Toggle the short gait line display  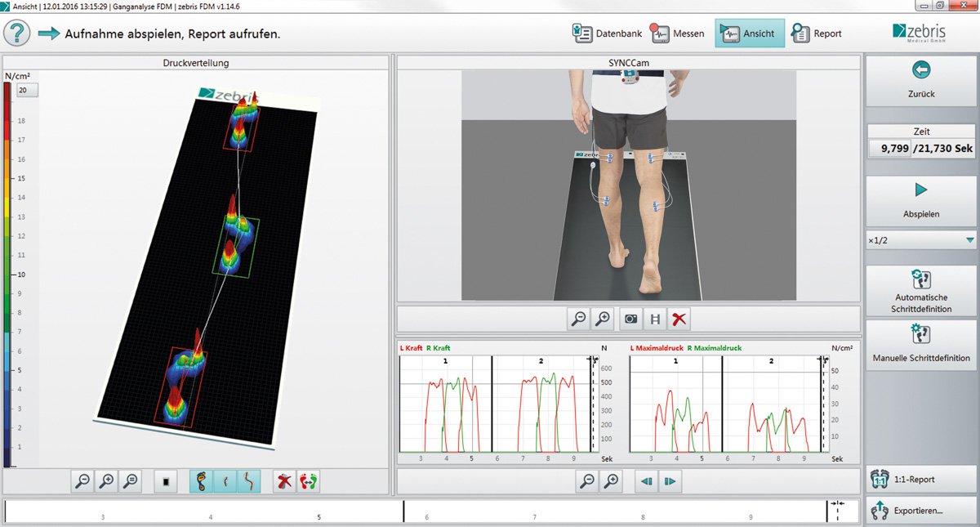(225, 481)
